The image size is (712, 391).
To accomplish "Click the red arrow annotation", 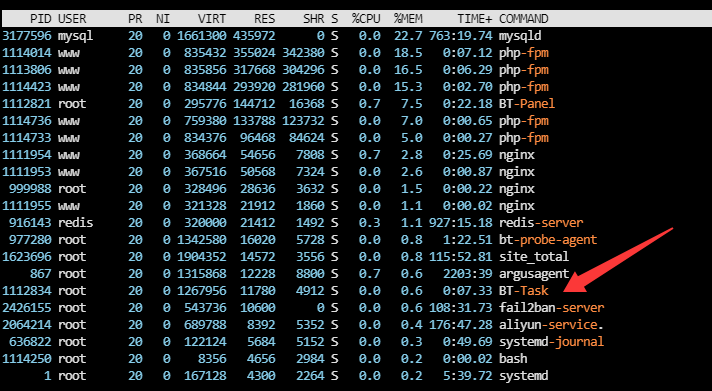I will coord(617,260).
